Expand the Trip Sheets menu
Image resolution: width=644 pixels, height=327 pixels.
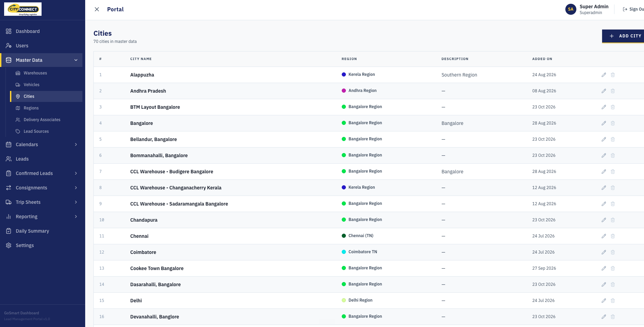pos(42,202)
